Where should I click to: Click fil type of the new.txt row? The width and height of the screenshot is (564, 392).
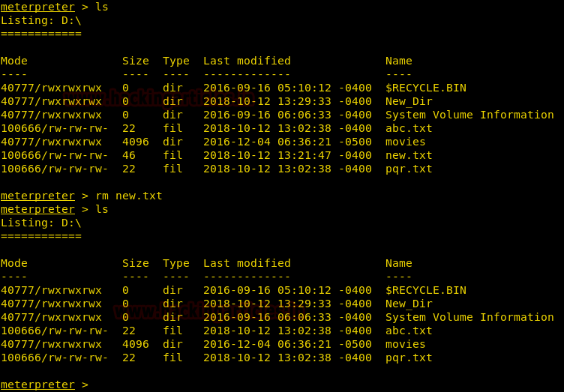tap(172, 155)
